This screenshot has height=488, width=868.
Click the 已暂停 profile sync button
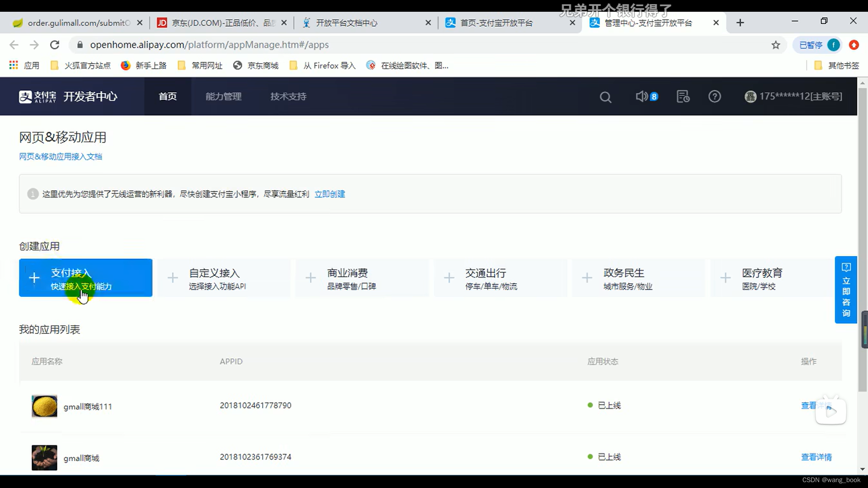(x=817, y=45)
